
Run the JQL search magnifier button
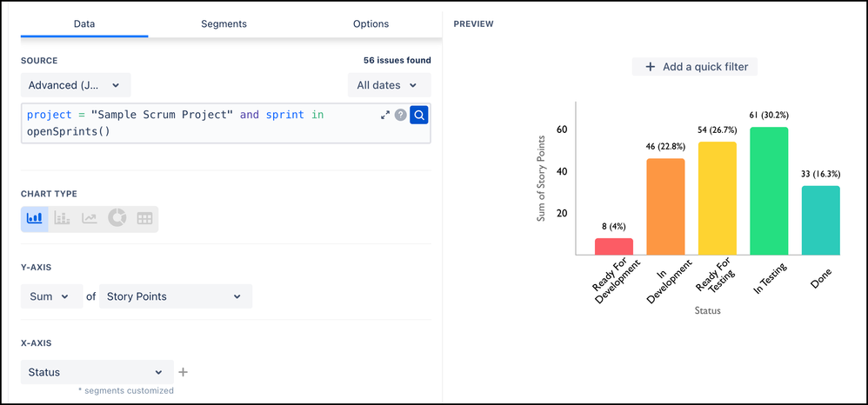(419, 115)
